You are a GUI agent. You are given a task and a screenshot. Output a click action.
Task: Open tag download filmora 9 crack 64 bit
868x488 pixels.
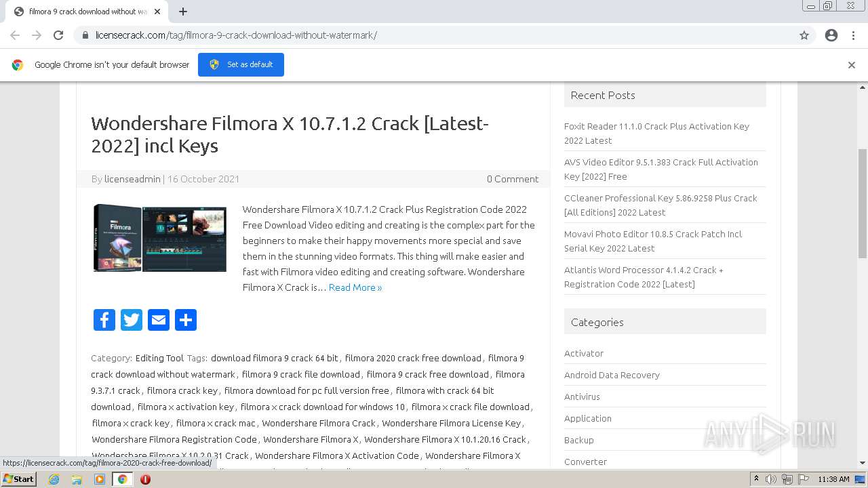tap(274, 358)
